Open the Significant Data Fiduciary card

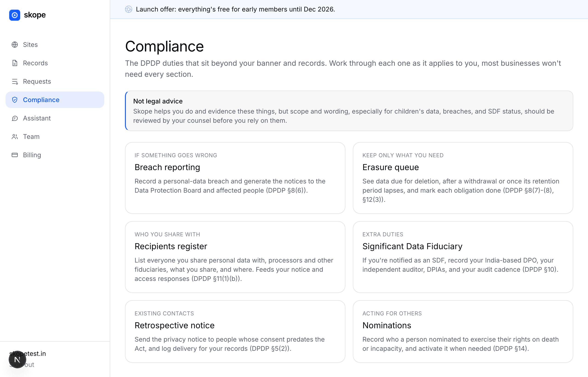(x=463, y=257)
